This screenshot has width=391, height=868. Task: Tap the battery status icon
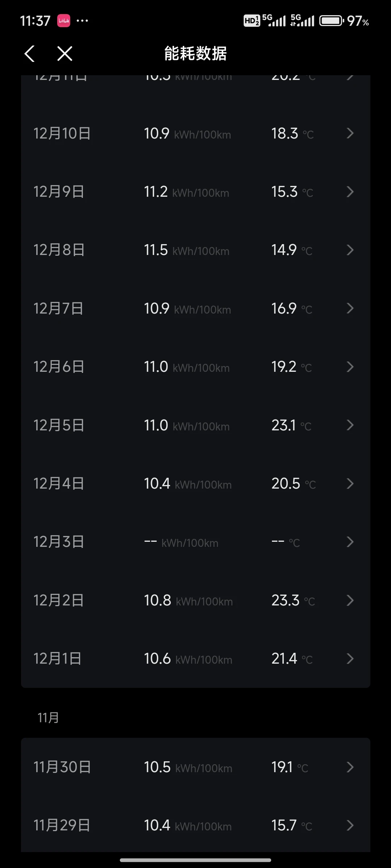tap(331, 21)
